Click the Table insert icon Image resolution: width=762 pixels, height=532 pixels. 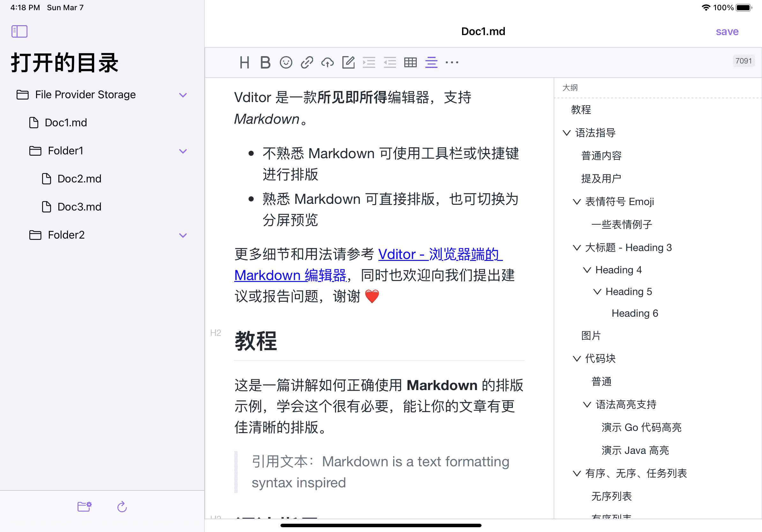point(411,62)
